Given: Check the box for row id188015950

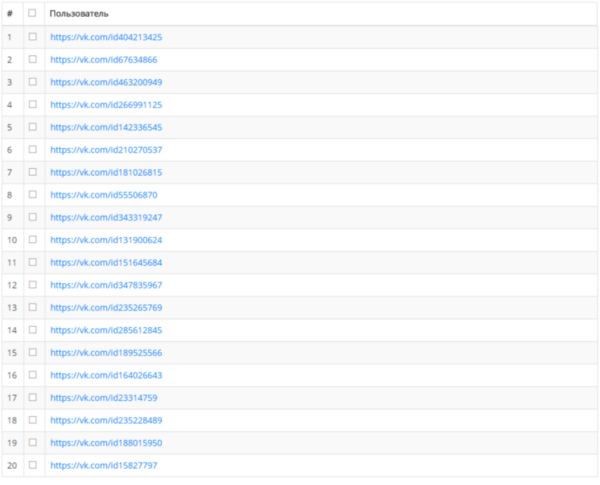Looking at the screenshot, I should tap(33, 443).
